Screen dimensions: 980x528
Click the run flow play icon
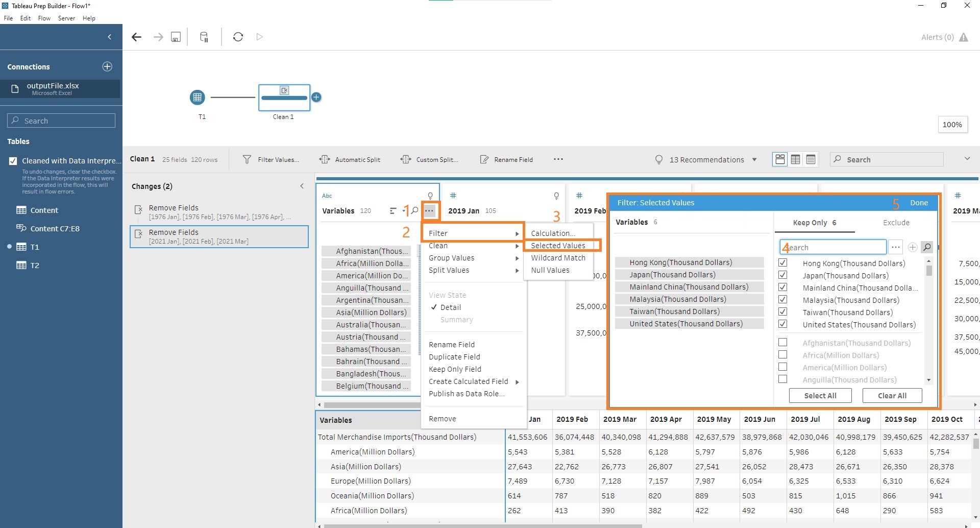point(260,37)
